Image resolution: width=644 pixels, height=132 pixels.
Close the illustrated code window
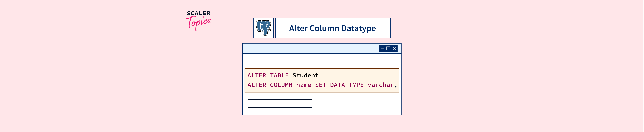coord(395,49)
